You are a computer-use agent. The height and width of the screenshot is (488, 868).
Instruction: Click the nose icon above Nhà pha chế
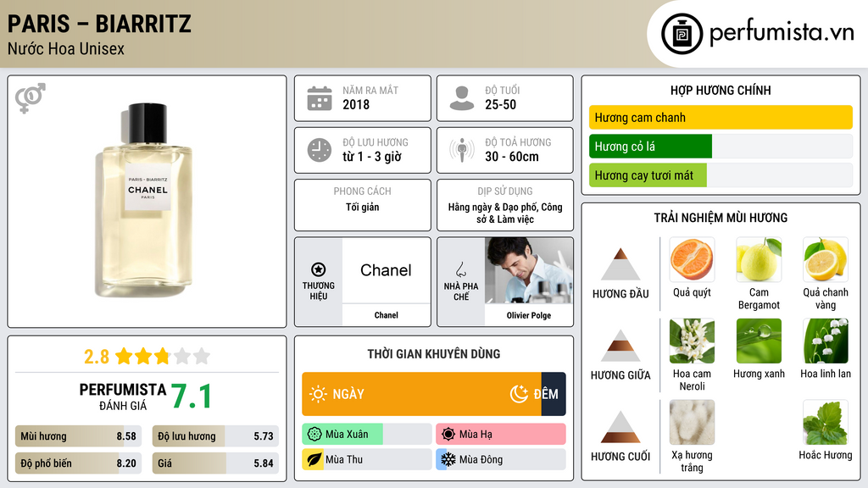tap(461, 269)
